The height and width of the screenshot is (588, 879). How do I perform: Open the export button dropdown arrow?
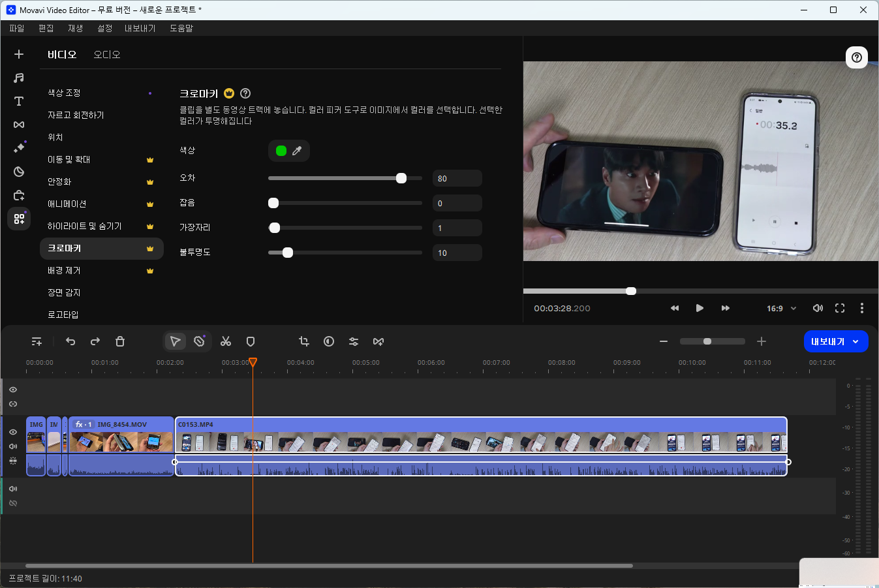(856, 341)
